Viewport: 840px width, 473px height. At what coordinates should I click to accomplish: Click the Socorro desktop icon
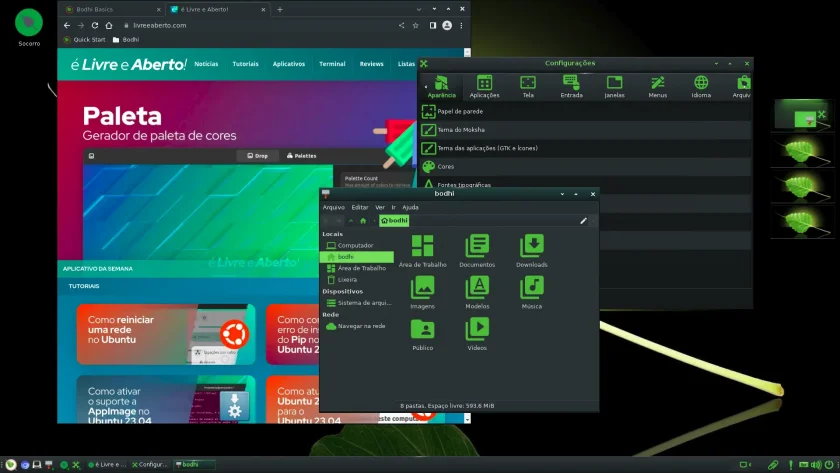29,27
